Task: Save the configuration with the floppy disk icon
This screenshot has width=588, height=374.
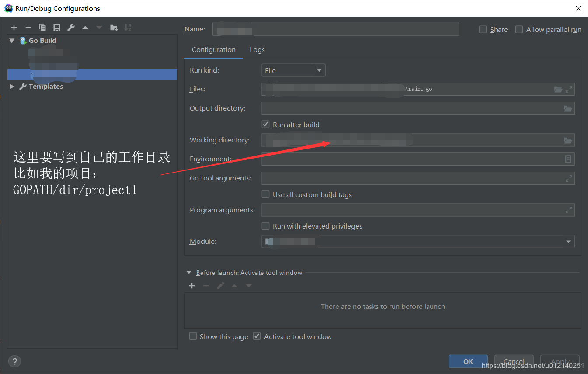Action: coord(57,28)
